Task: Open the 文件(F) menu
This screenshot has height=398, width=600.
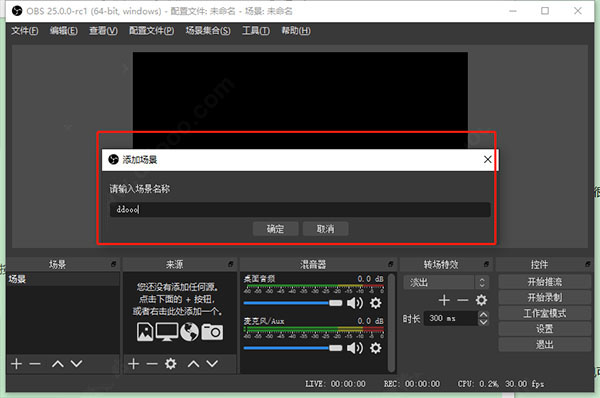Action: pyautogui.click(x=24, y=31)
